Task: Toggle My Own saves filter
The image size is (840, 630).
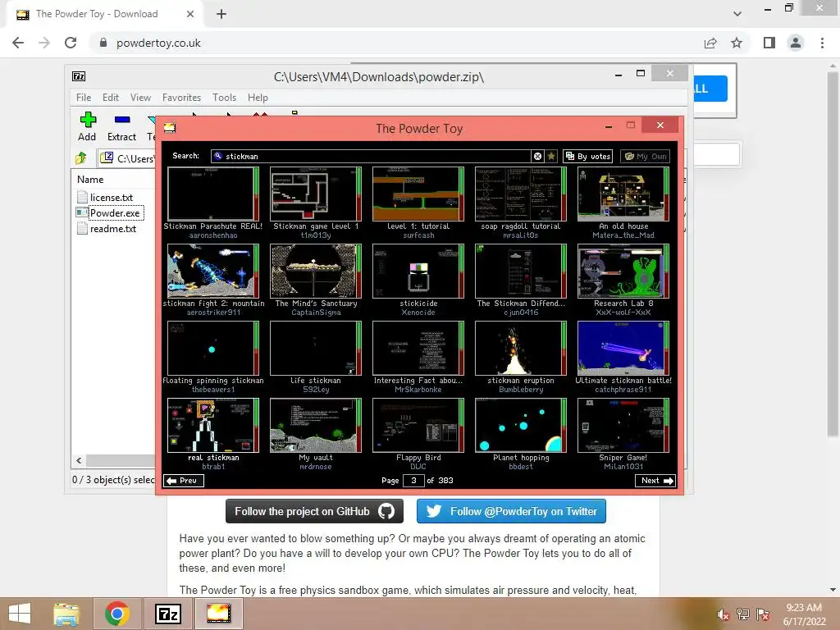Action: pyautogui.click(x=646, y=156)
